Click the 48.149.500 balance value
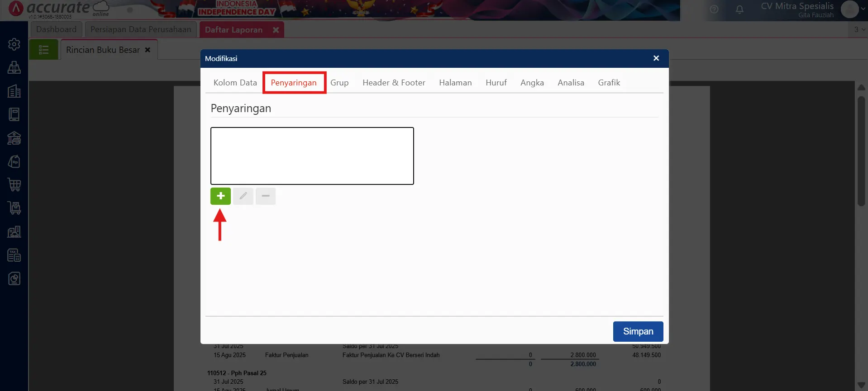868x391 pixels. [x=646, y=355]
